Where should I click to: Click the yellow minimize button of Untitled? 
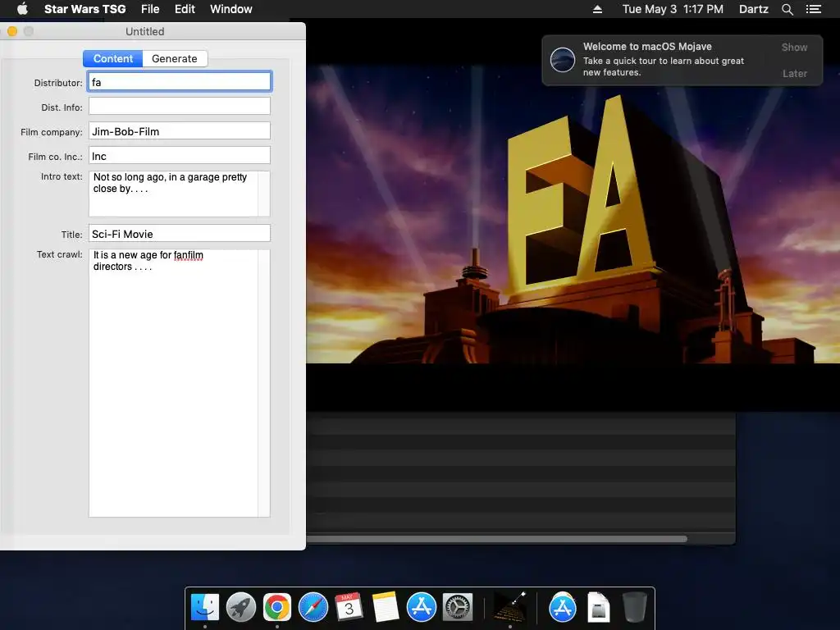click(x=12, y=32)
